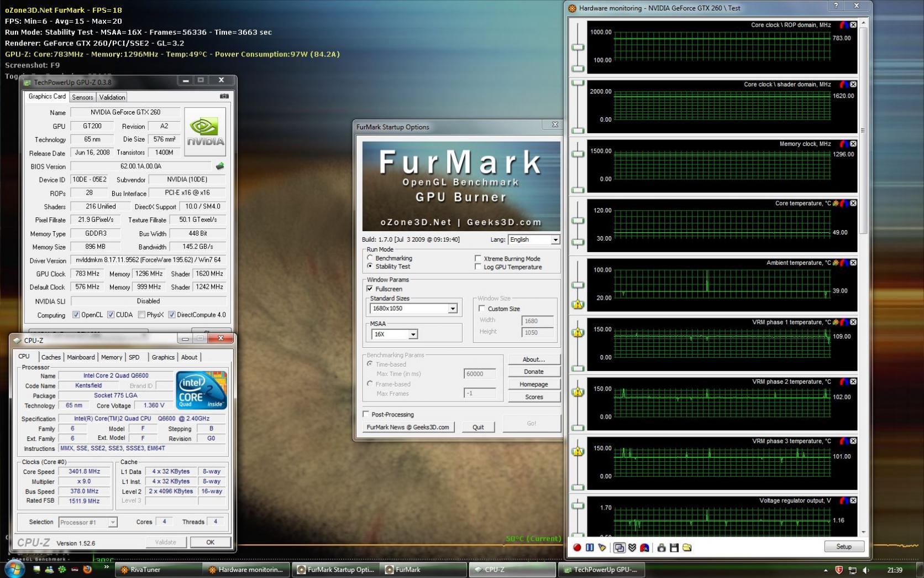Open the CPU-Z SPD tab

click(x=134, y=357)
